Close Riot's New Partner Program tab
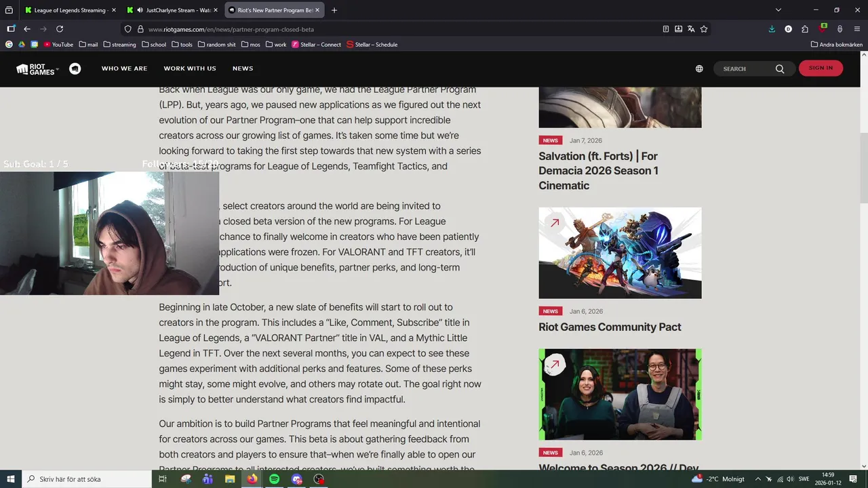The image size is (868, 488). click(x=317, y=10)
